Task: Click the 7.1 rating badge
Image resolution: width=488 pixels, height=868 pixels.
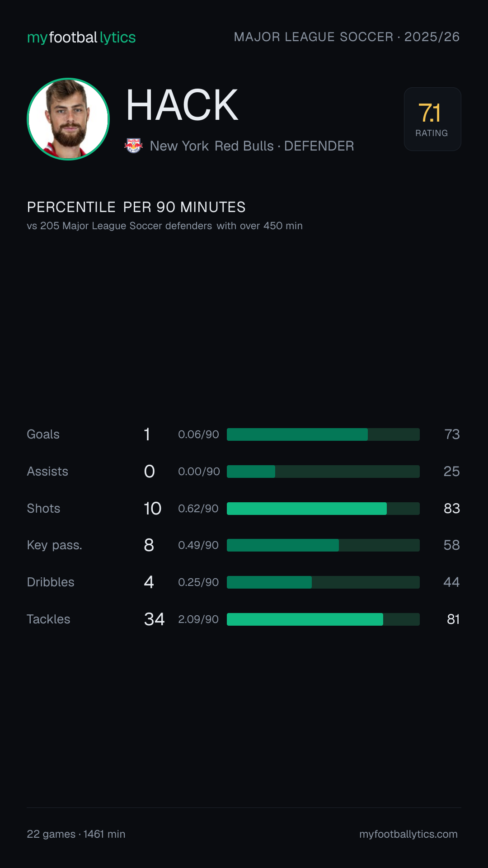Action: [432, 119]
